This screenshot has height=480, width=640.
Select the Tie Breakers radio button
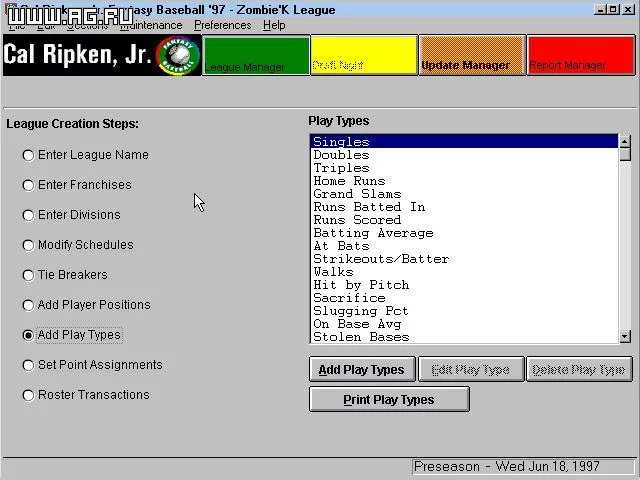coord(28,275)
